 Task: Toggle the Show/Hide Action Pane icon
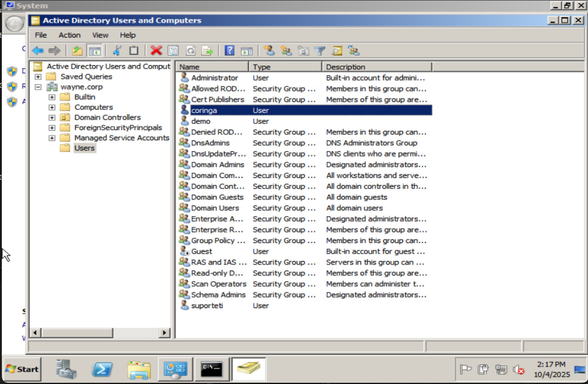247,51
